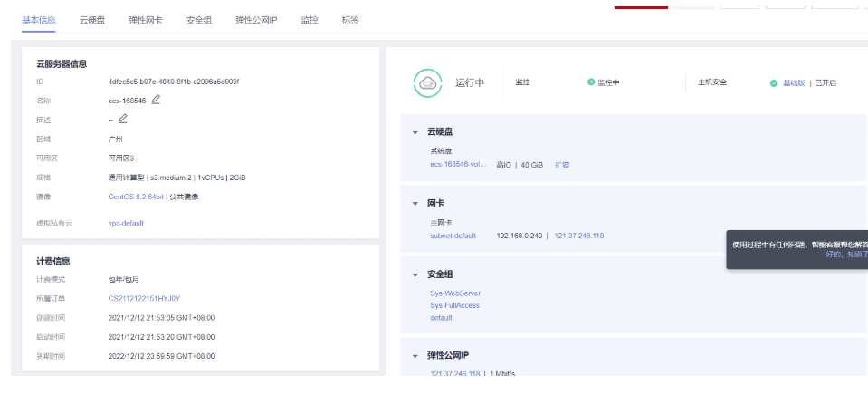Screen dimensions: 868x404
Task: Click the 高IO | 40 GiB disk spec
Action: [520, 165]
